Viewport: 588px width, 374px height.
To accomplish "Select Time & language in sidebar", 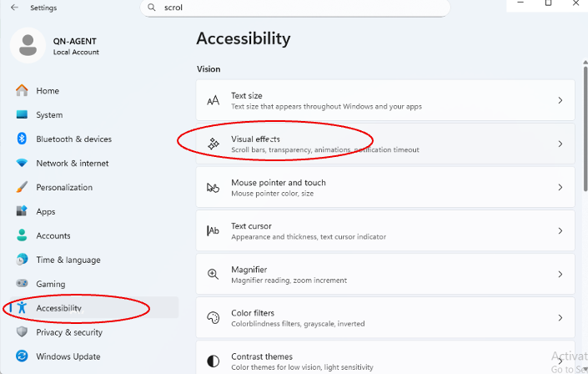I will tap(68, 260).
